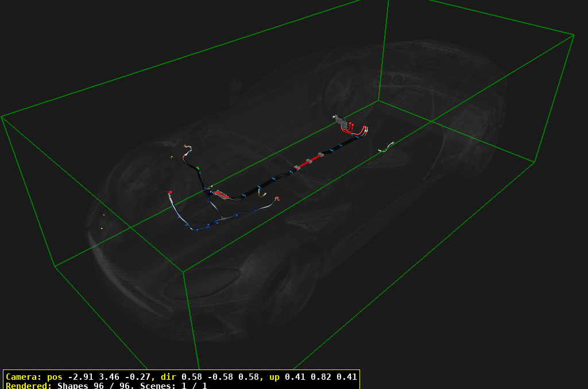Click the dir vector readout in the status bar
588x389 pixels.
[224, 378]
